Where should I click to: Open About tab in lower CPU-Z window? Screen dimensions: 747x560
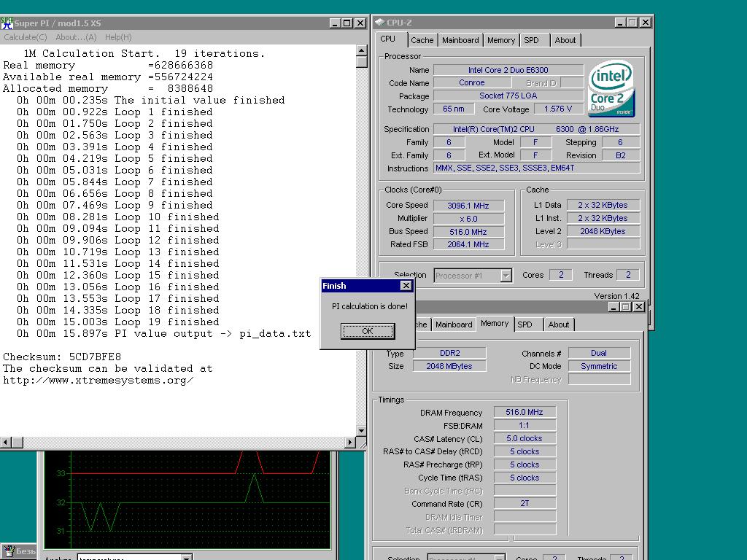(558, 324)
